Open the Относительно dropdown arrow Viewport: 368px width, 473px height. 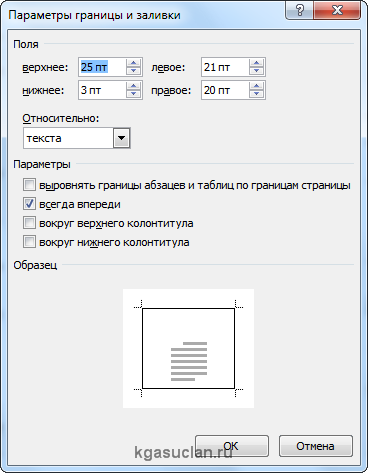[x=121, y=138]
